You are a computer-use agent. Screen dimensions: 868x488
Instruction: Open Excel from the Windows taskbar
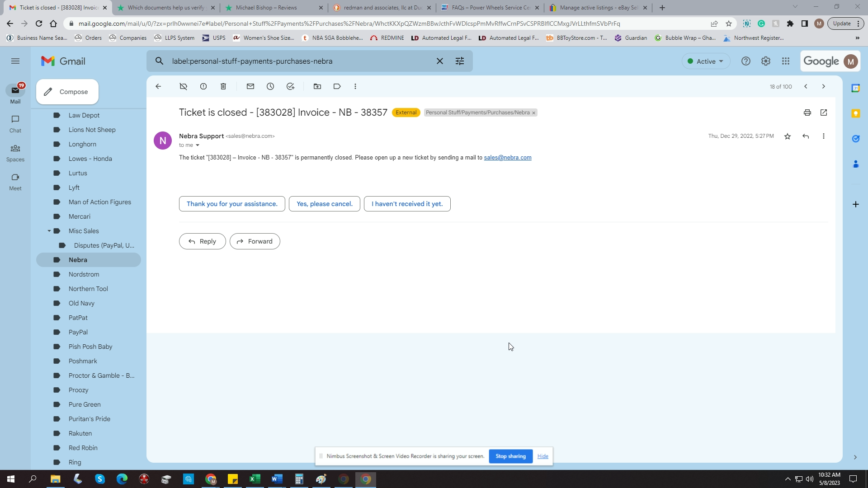pyautogui.click(x=255, y=479)
